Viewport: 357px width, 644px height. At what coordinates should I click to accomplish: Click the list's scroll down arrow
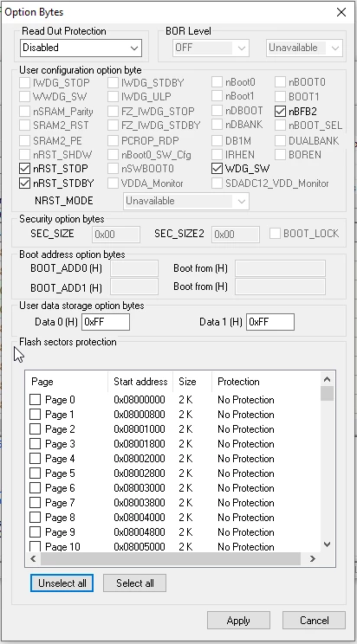327,544
